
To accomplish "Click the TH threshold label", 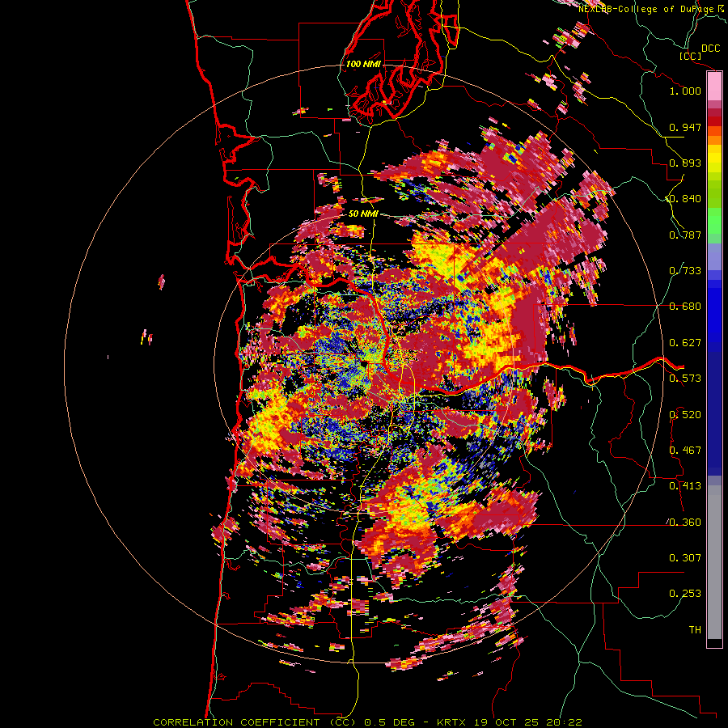I will point(695,630).
